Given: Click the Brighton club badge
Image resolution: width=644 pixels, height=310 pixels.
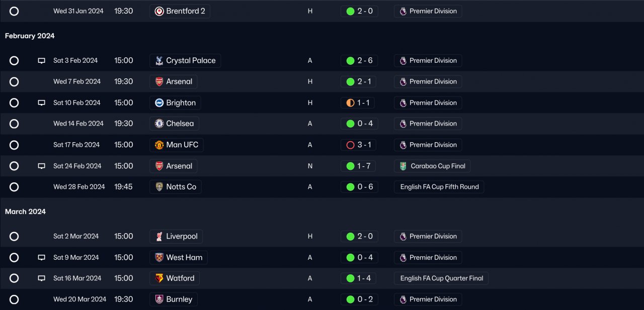Looking at the screenshot, I should 159,103.
